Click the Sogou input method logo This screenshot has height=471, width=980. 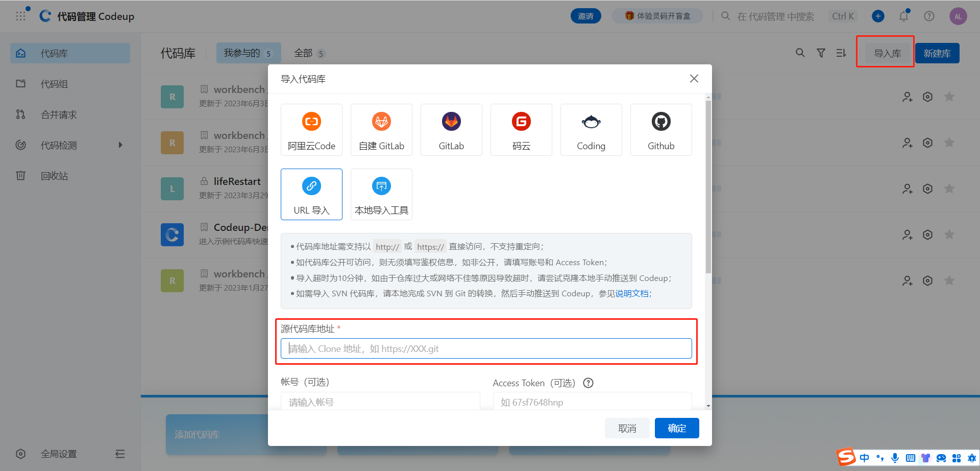pos(846,457)
